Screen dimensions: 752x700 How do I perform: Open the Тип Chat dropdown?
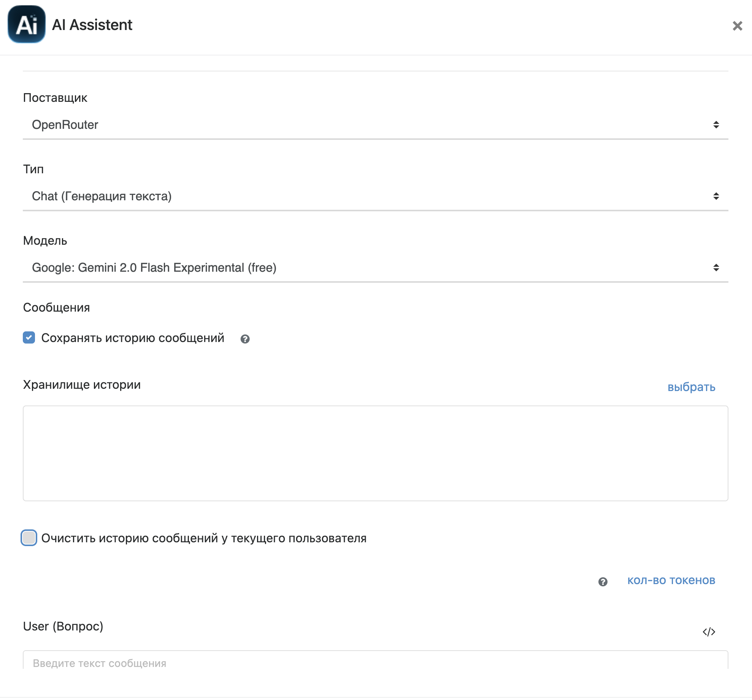pos(365,196)
